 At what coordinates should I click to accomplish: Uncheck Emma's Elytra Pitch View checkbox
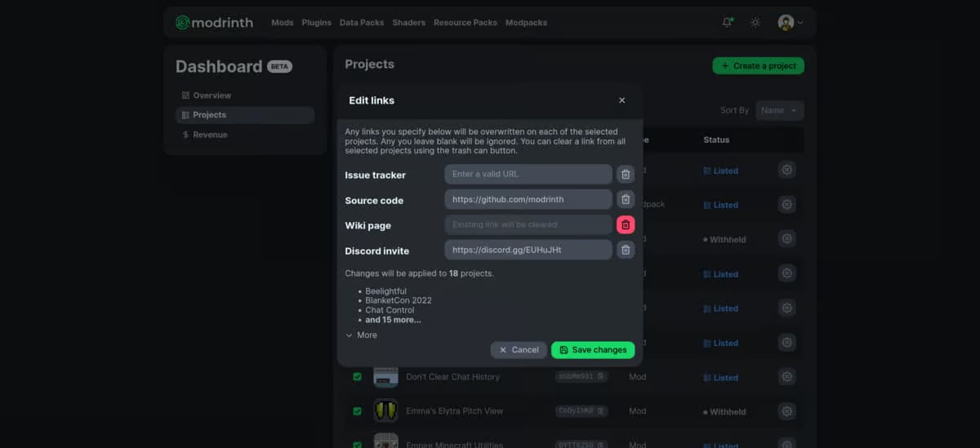coord(357,411)
